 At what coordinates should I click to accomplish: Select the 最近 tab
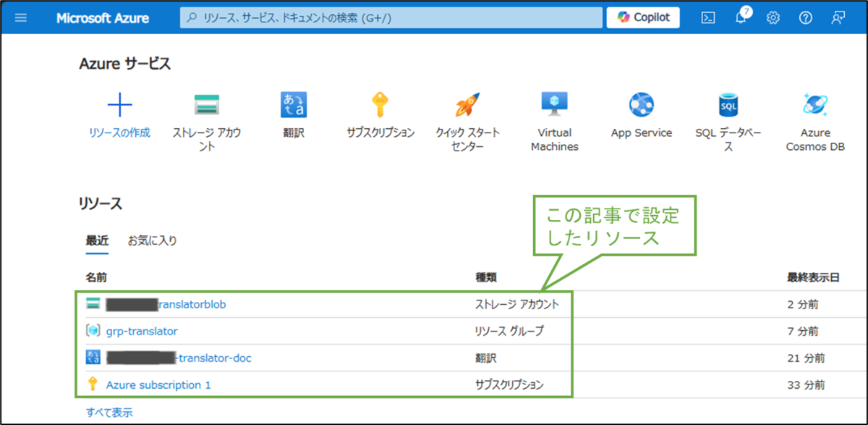click(97, 240)
